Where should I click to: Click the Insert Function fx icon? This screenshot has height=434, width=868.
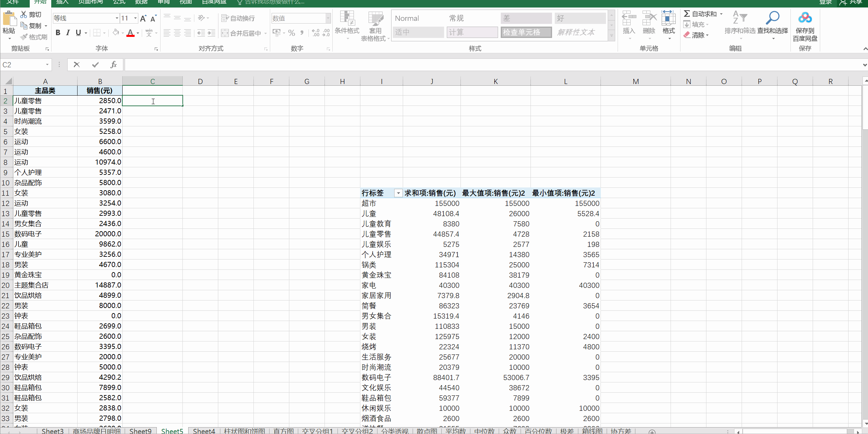(113, 65)
